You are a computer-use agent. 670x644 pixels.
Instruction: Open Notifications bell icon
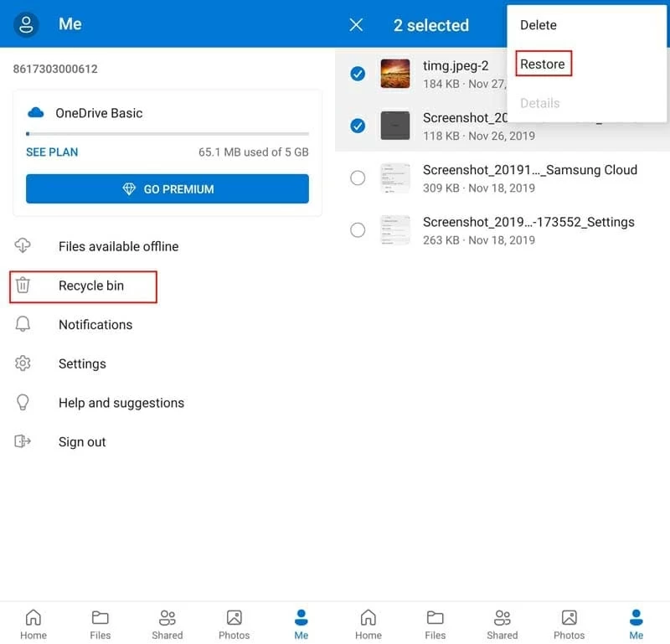click(x=23, y=325)
